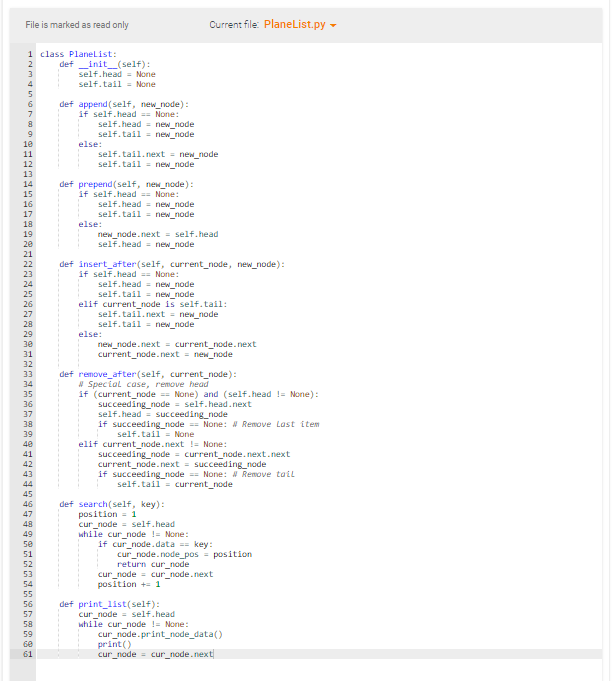Image resolution: width=612 pixels, height=681 pixels.
Task: Click 'if cur_node.data == key:' line
Action: [155, 543]
